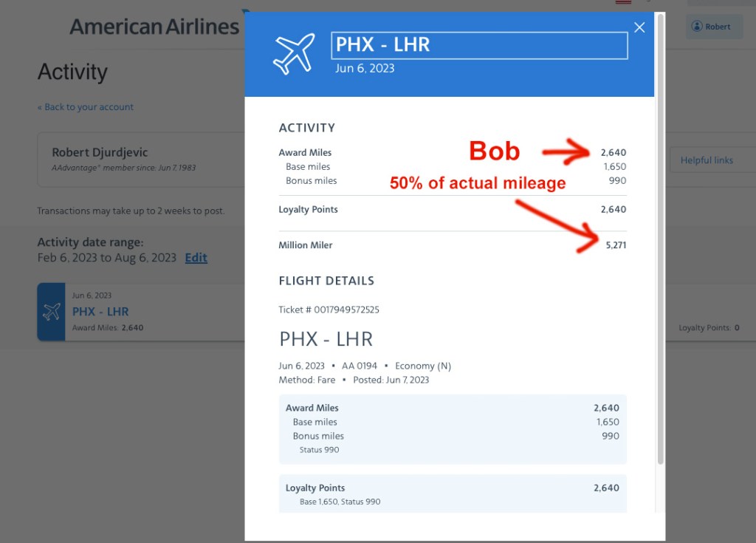Click the white airplane icon in dialog header
756x543 pixels.
pos(294,53)
